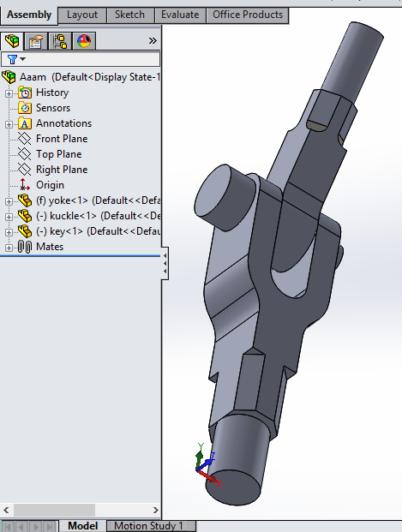Click the key<1> part icon
The image size is (402, 532).
click(25, 231)
